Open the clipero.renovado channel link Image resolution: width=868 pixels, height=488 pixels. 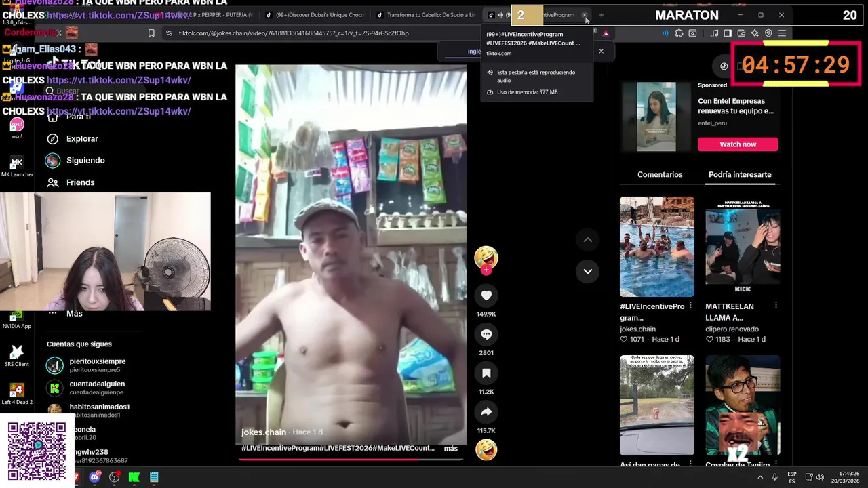coord(732,329)
